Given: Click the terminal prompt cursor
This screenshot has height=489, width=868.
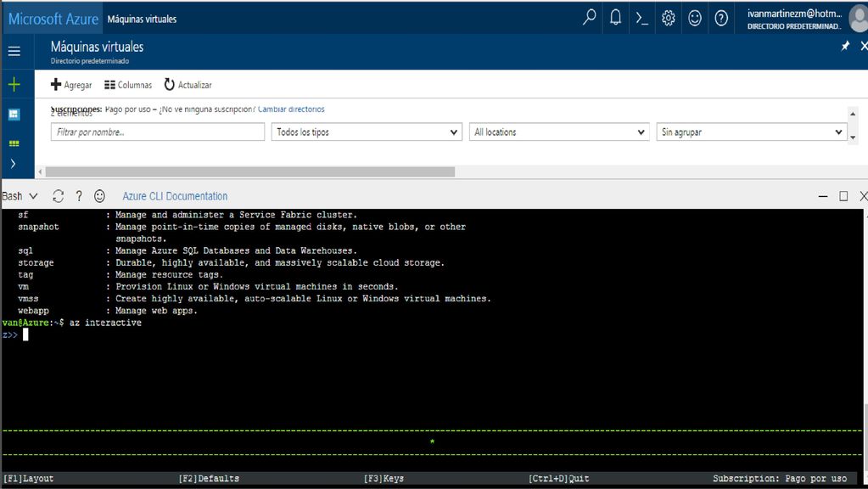Looking at the screenshot, I should pyautogui.click(x=25, y=334).
